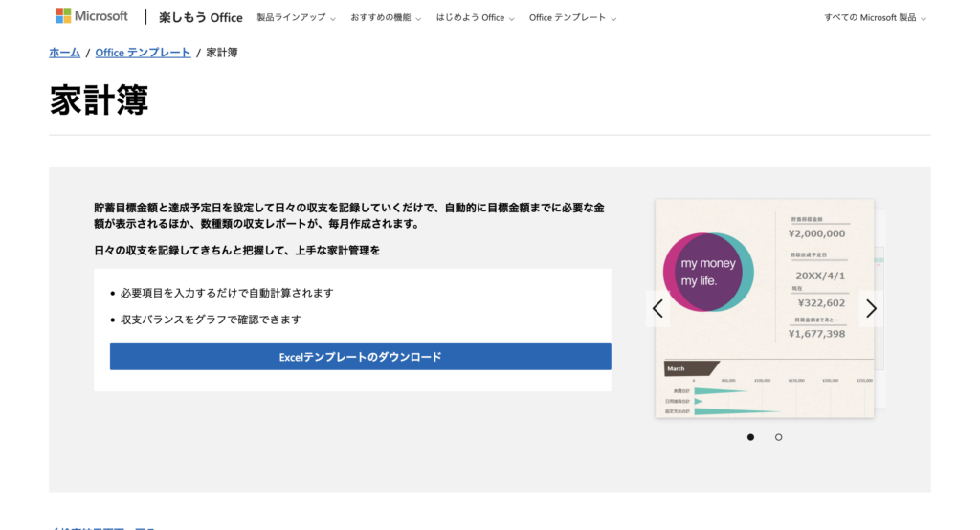Open the Office テンプレート breadcrumb link
The width and height of the screenshot is (980, 530).
point(143,53)
